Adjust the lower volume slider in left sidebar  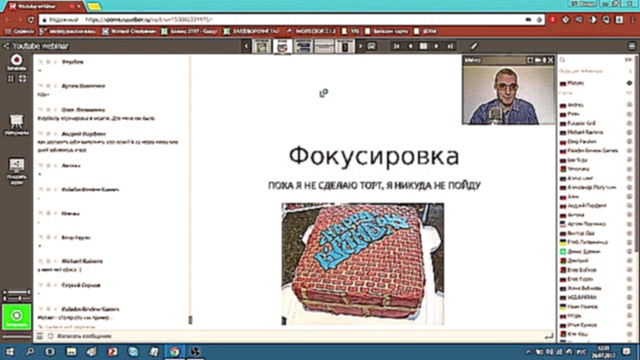pos(17,299)
